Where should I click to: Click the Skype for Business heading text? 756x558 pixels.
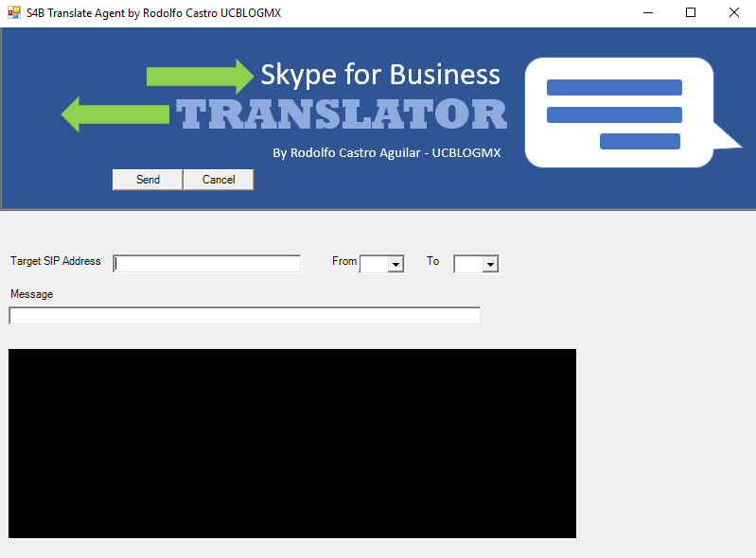tap(379, 75)
